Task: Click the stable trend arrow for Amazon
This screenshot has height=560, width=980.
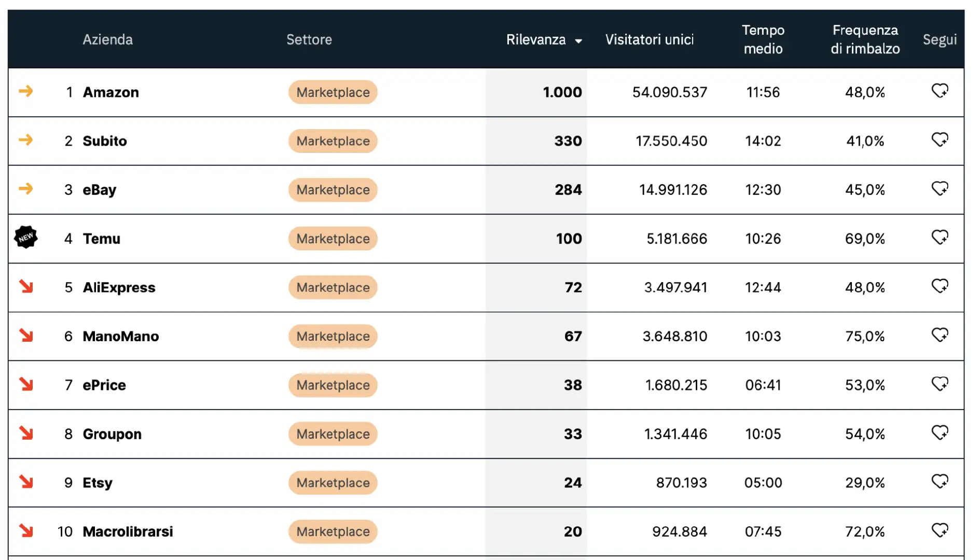Action: click(26, 91)
